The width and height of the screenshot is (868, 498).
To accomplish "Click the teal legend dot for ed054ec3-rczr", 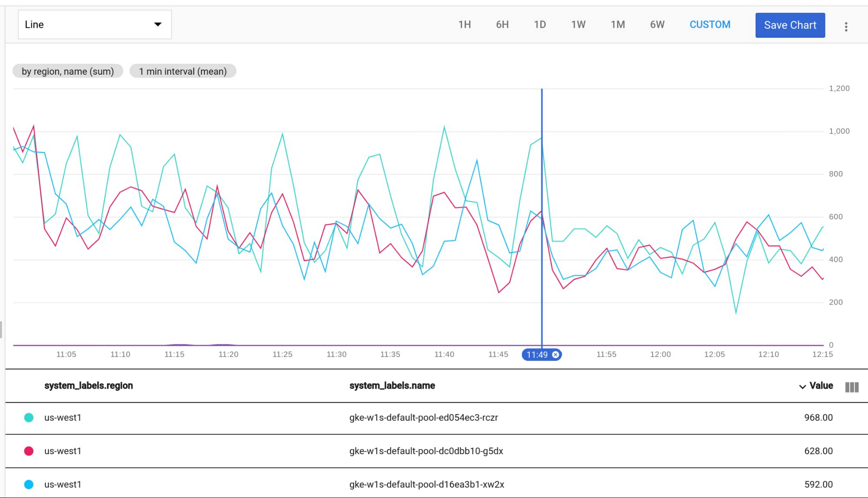I will click(x=29, y=418).
